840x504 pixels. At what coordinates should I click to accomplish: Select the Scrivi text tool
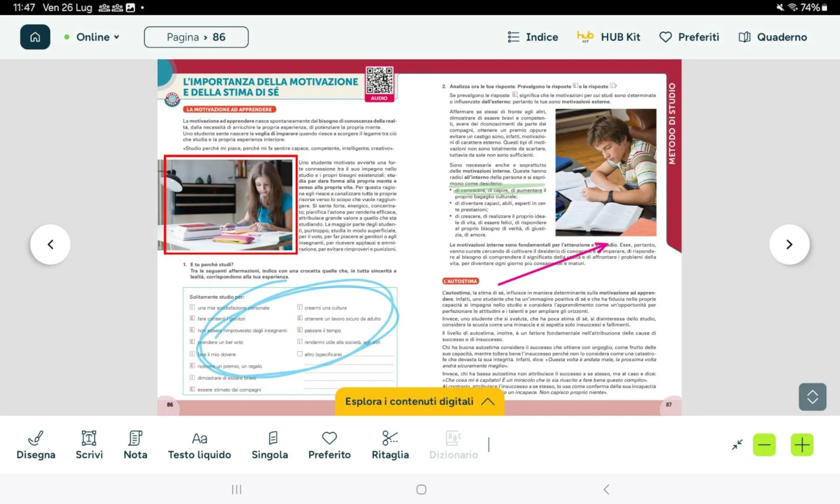pyautogui.click(x=89, y=445)
